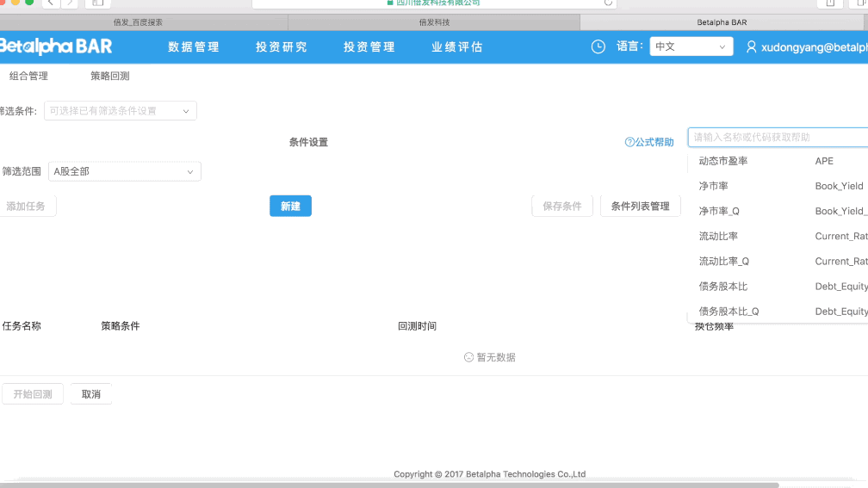This screenshot has height=488, width=868.
Task: Open the 业绩评估 menu
Action: click(457, 47)
